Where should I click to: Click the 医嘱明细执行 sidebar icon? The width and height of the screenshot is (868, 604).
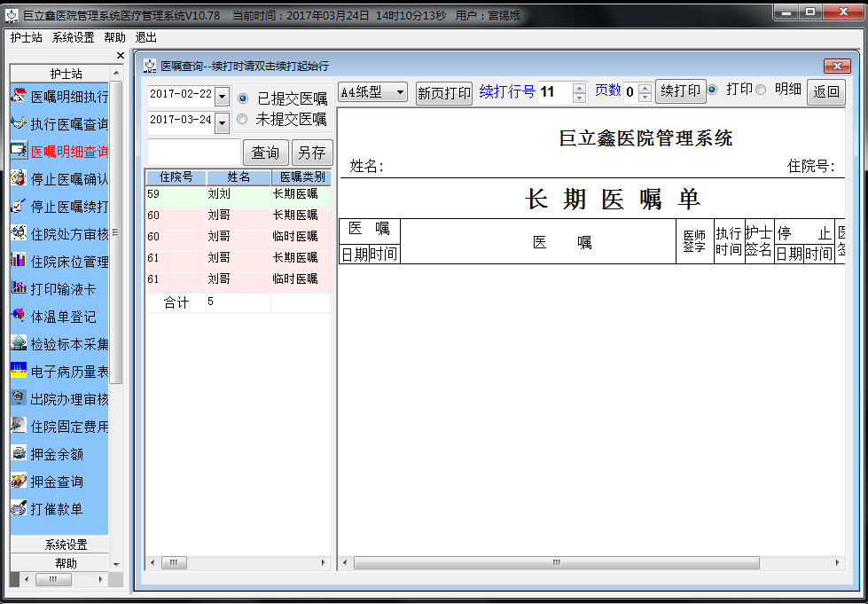pos(19,96)
